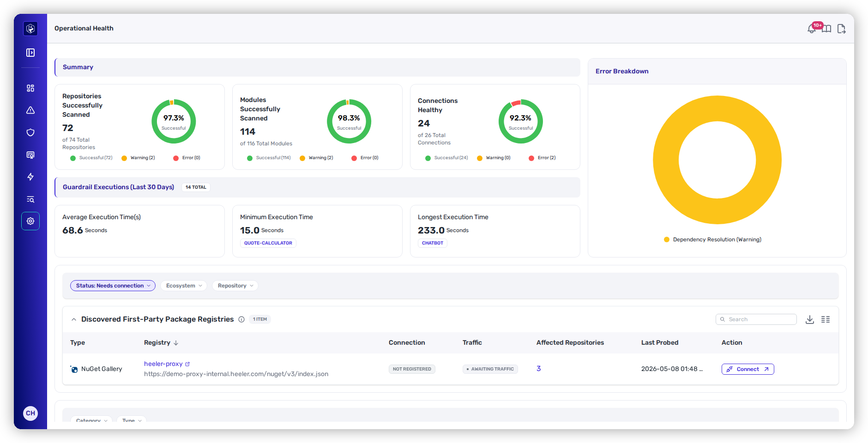Click the CHATBOT tag
The width and height of the screenshot is (868, 443).
(433, 243)
